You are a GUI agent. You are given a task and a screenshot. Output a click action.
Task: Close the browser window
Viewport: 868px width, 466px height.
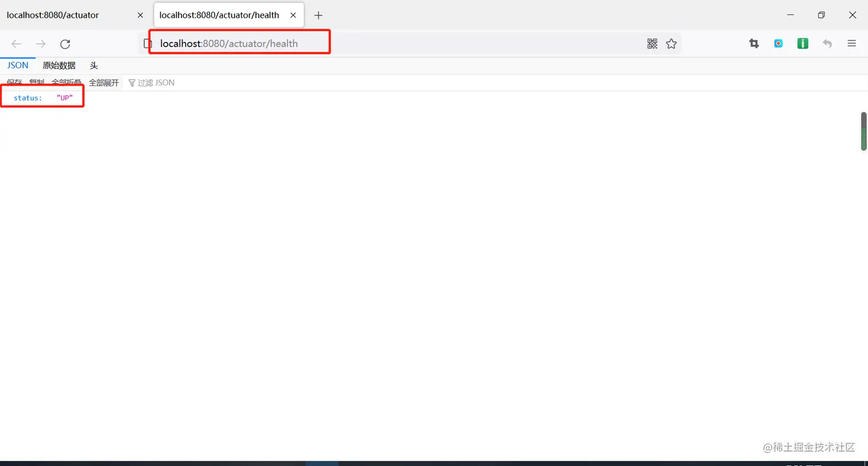pos(852,15)
